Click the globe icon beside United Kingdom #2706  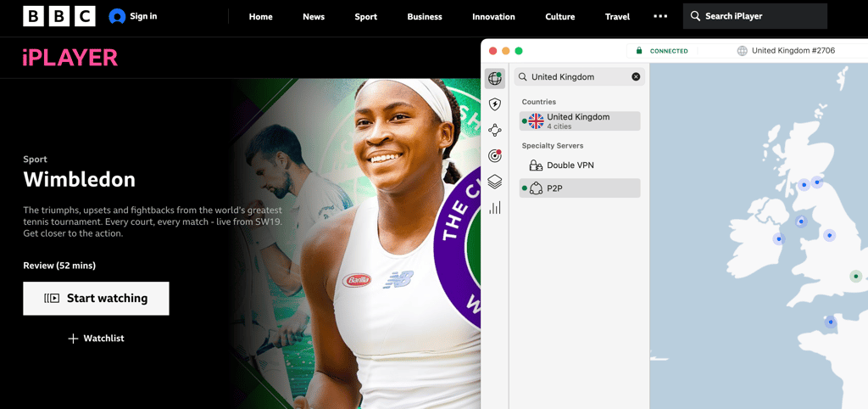(x=743, y=51)
